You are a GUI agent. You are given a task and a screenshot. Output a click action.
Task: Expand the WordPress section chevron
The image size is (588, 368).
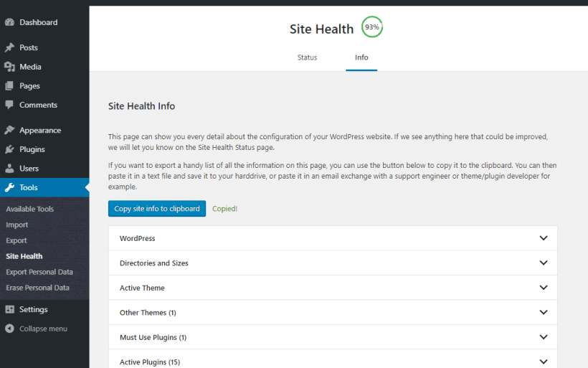click(x=544, y=238)
